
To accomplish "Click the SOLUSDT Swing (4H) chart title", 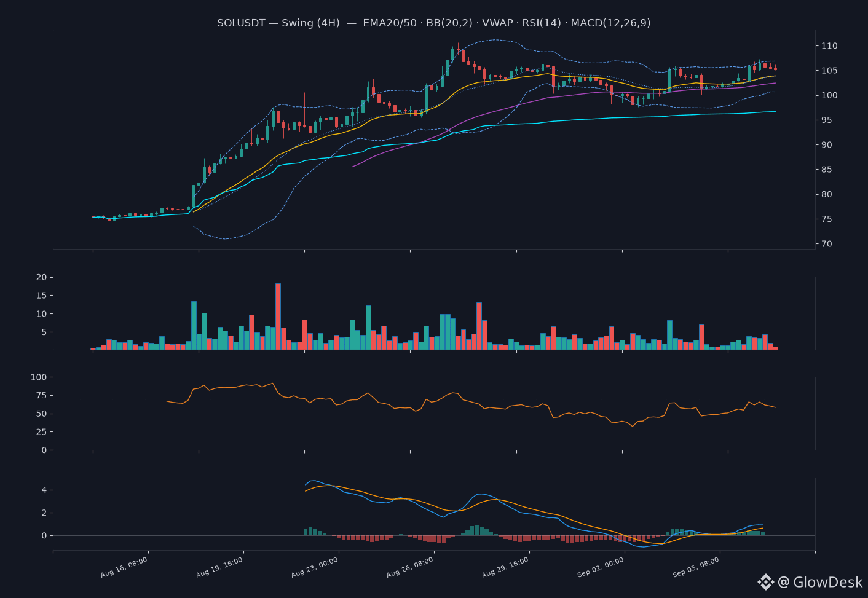I will [x=434, y=23].
